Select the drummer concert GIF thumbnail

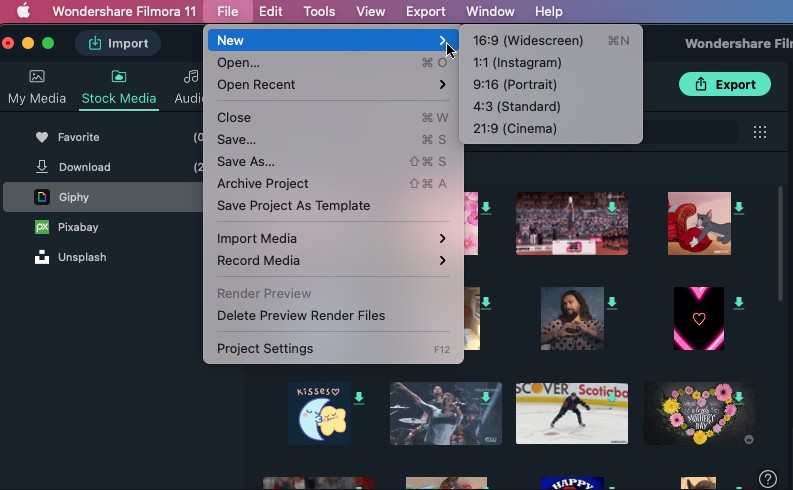pos(446,414)
